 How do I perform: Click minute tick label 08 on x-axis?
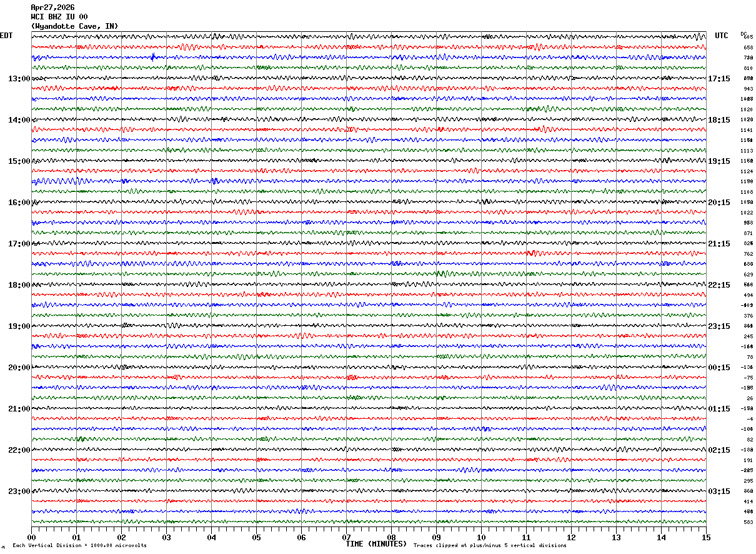coord(391,537)
